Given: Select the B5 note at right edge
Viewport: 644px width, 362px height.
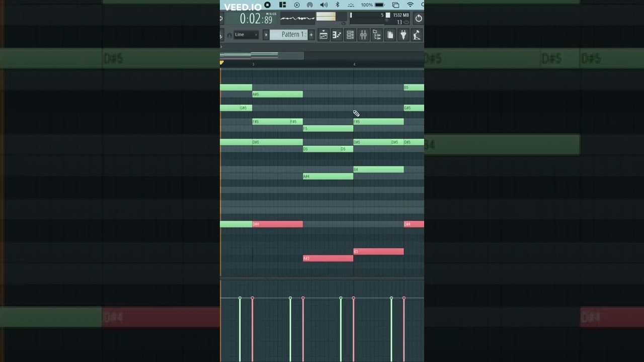Looking at the screenshot, I should point(414,87).
